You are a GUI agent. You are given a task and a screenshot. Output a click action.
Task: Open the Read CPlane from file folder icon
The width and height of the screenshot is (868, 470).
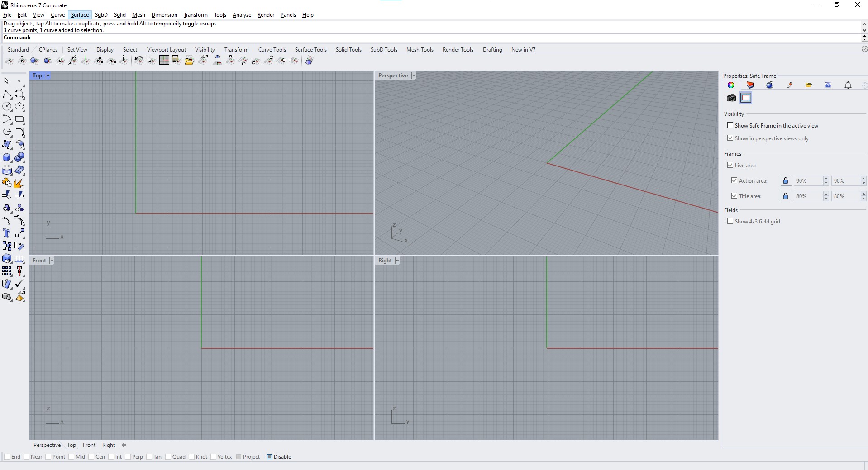pyautogui.click(x=189, y=61)
